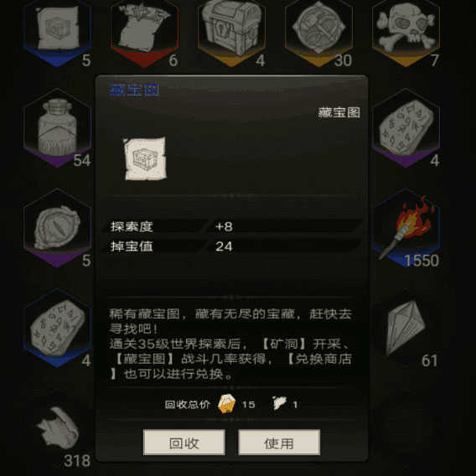Select the round compass item with count 30
This screenshot has height=476, width=476.
[x=318, y=32]
